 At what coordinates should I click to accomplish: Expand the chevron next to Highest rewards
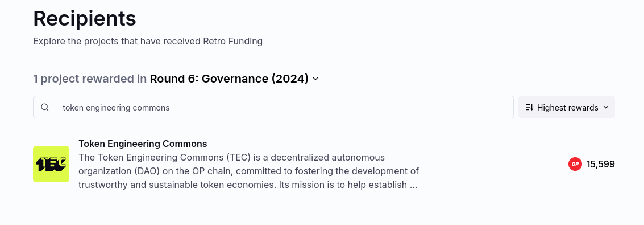click(x=606, y=107)
